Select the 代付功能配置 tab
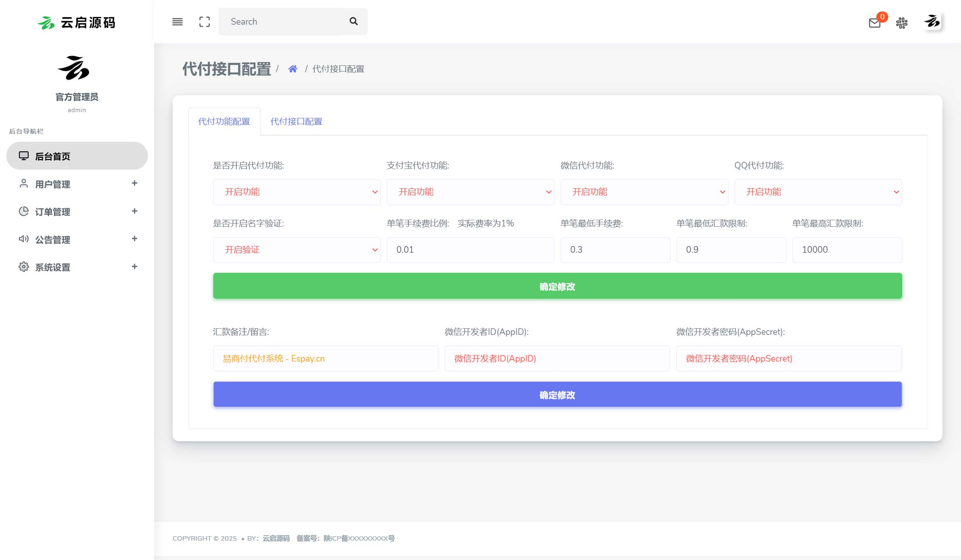Image resolution: width=961 pixels, height=560 pixels. click(224, 122)
